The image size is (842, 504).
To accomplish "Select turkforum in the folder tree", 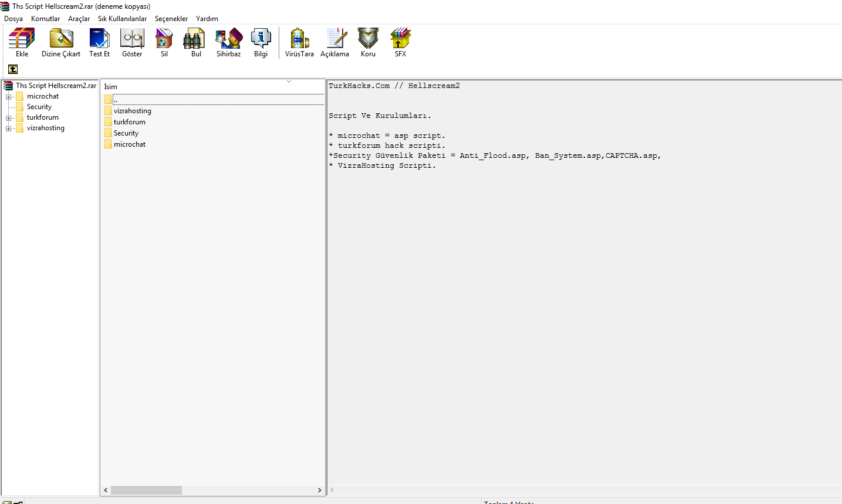I will [43, 117].
